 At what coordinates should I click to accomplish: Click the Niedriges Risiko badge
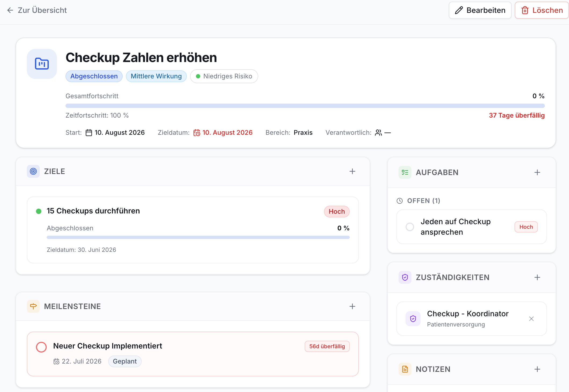[224, 76]
